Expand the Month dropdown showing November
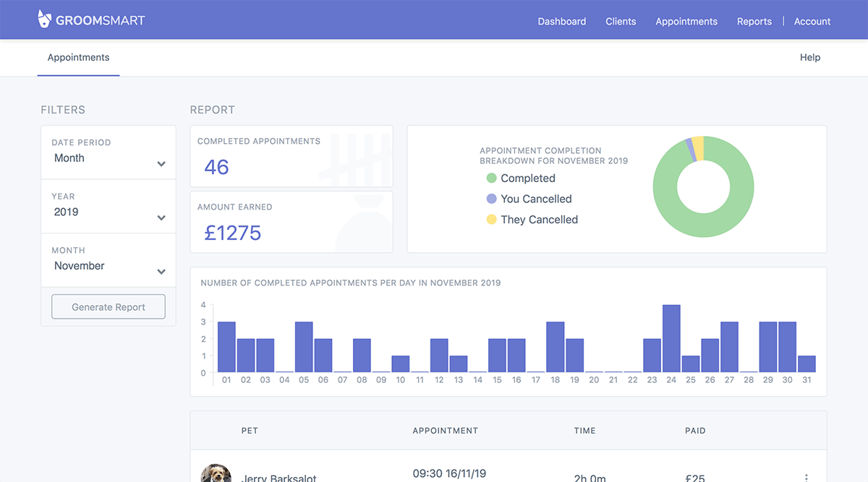Screen dimensions: 868x482 (109, 260)
